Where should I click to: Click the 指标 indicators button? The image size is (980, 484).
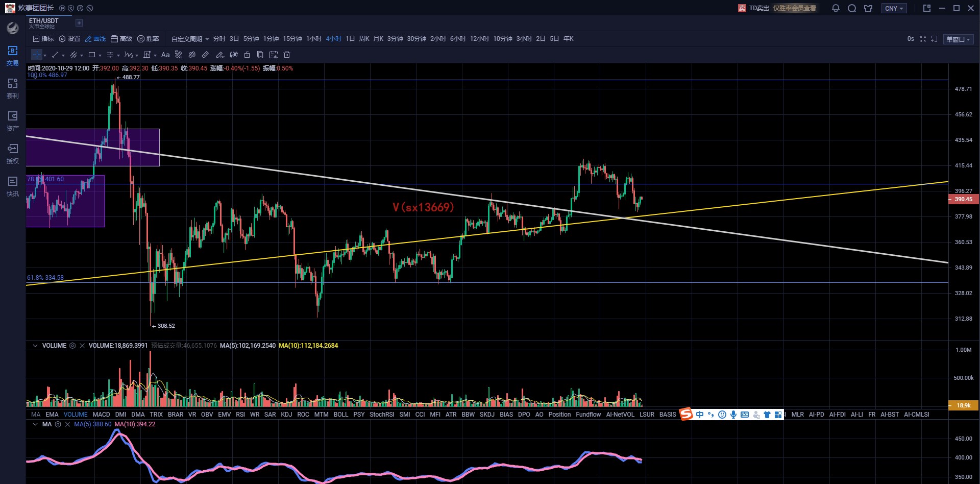(43, 39)
